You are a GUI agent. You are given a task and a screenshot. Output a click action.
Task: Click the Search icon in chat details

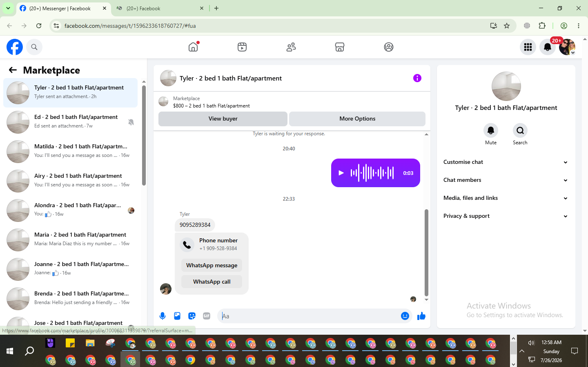[x=520, y=130]
